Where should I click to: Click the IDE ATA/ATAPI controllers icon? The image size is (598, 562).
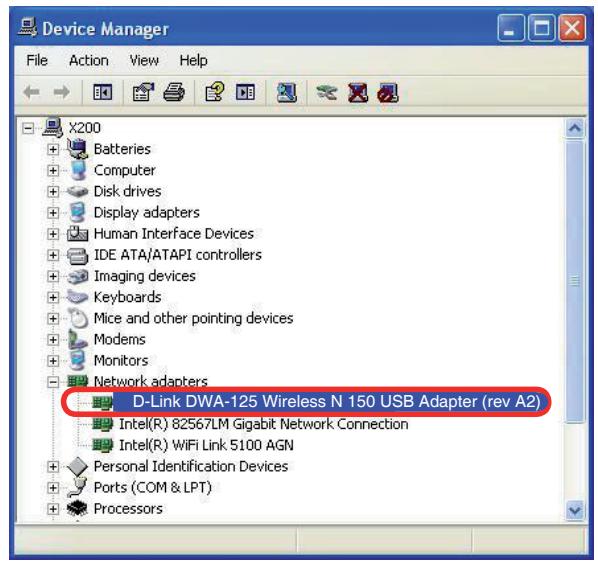pyautogui.click(x=77, y=255)
